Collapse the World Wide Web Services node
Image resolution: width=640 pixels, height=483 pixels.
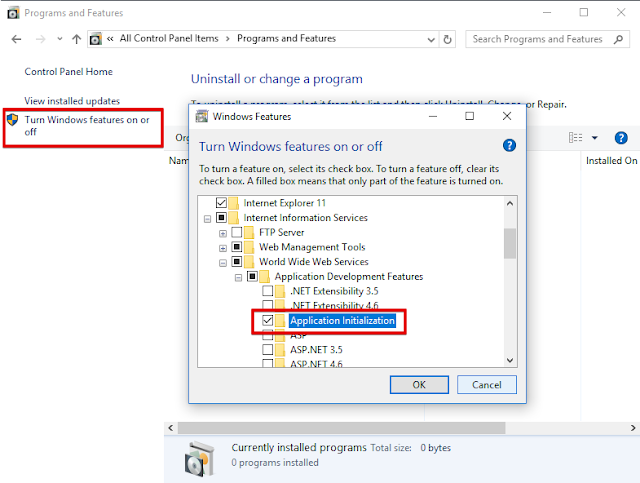pyautogui.click(x=223, y=263)
